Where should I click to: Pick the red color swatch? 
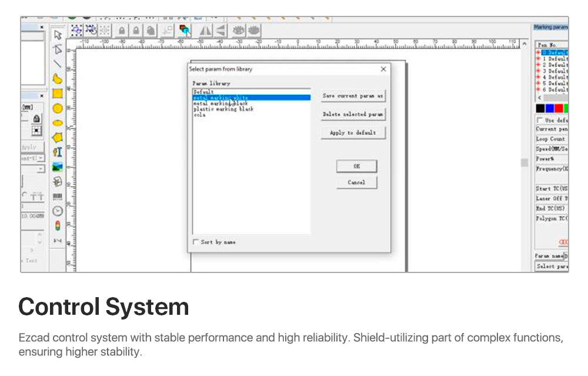(x=559, y=108)
